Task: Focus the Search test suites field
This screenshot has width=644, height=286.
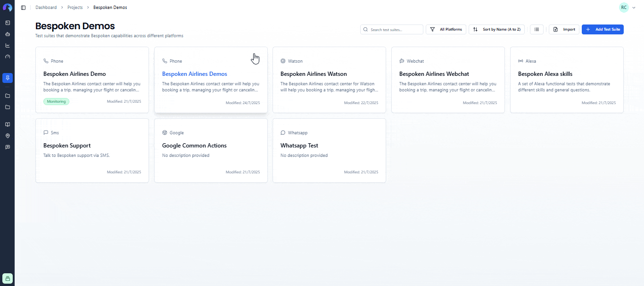Action: click(x=392, y=29)
